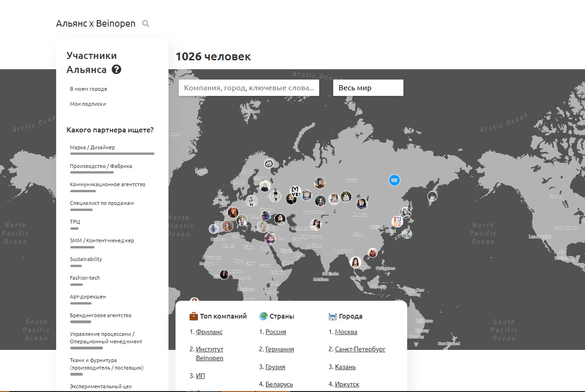The image size is (585, 392).
Task: Choose SMM / Контент-менеджер from partner list
Action: [102, 240]
